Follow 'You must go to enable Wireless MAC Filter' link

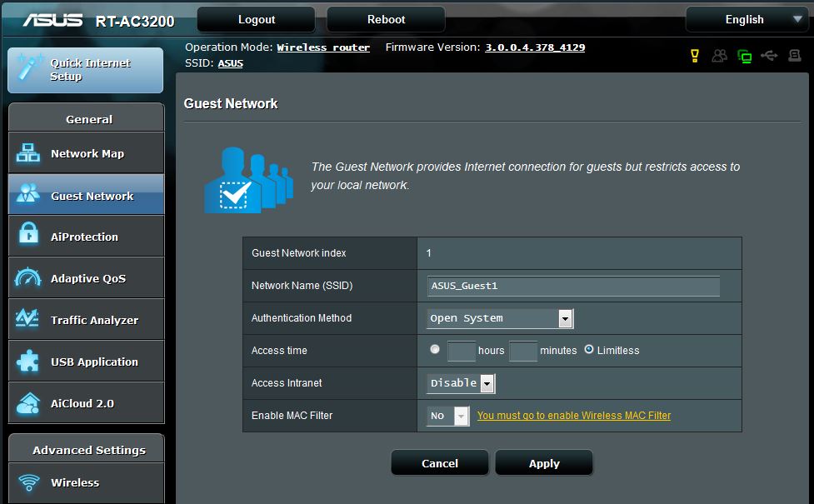coord(574,415)
